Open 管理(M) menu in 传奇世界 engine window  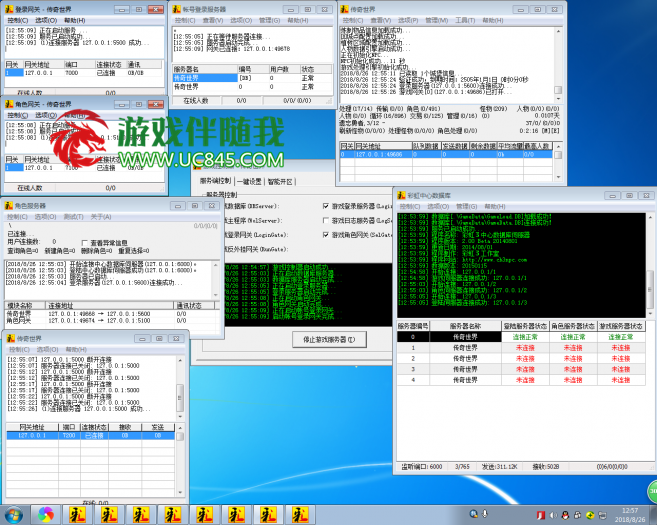tap(437, 20)
